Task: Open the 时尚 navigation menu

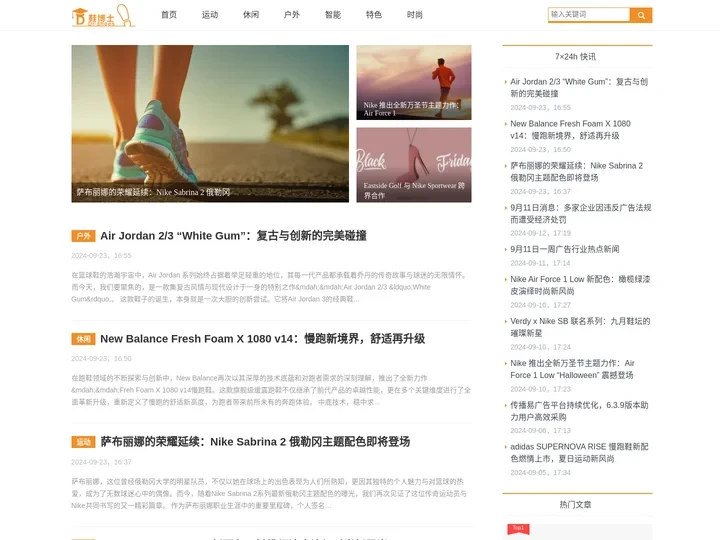Action: (415, 15)
